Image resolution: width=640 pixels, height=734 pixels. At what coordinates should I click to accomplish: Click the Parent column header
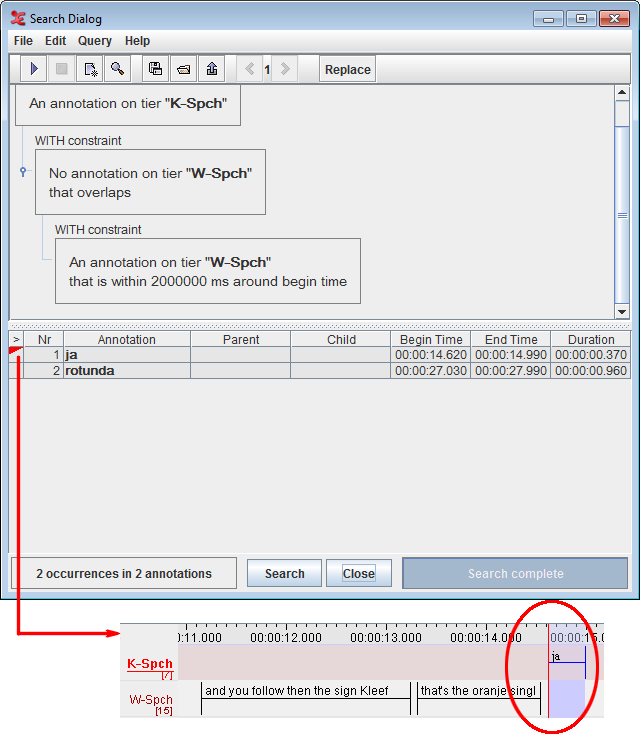[x=241, y=339]
